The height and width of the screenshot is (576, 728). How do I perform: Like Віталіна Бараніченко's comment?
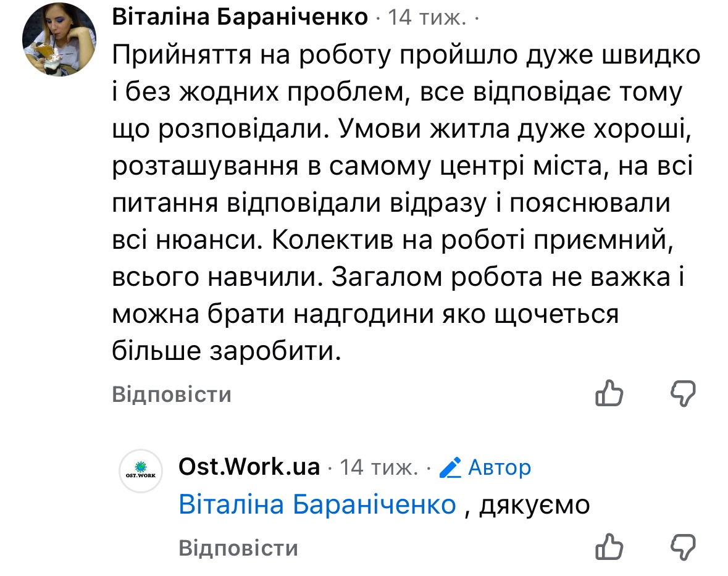point(608,393)
